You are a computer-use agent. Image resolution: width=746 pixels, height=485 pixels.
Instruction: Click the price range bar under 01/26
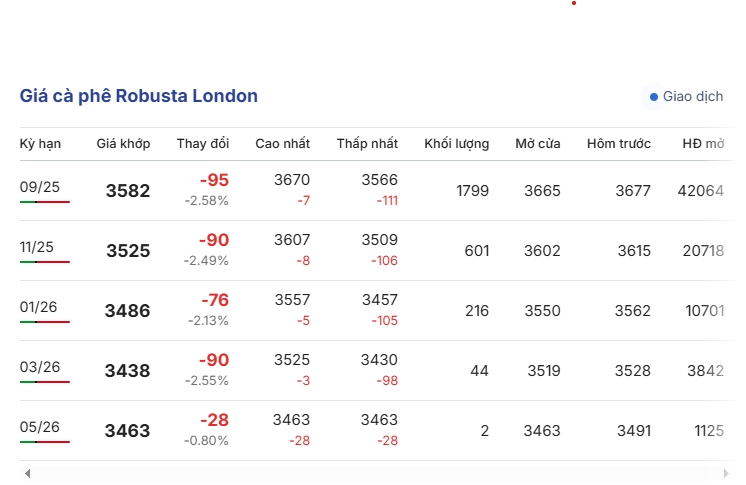pos(45,322)
